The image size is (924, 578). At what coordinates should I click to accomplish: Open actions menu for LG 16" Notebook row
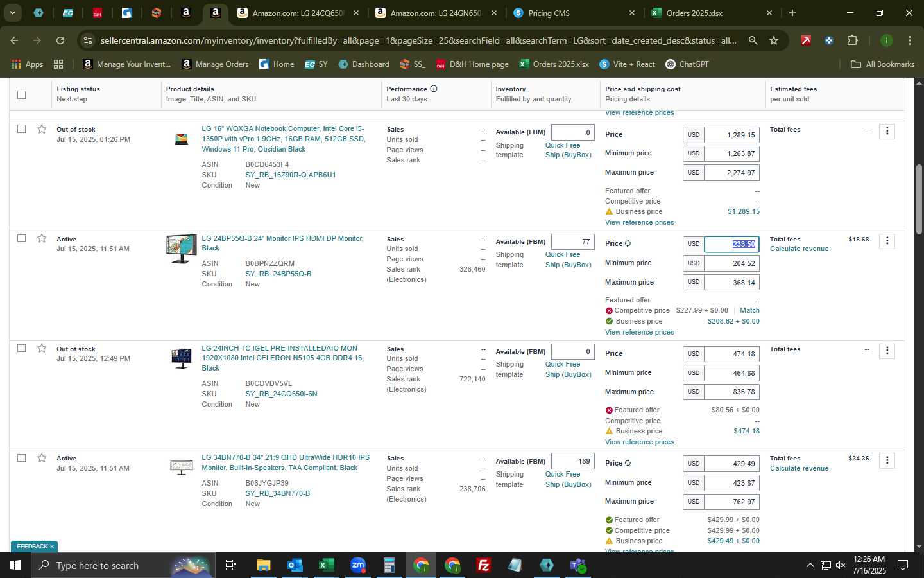pyautogui.click(x=887, y=131)
